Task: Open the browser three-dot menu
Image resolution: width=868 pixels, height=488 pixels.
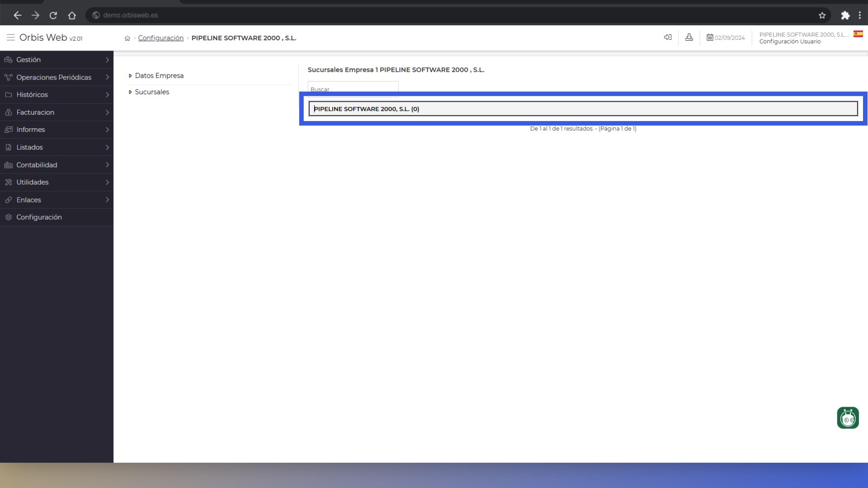Action: pyautogui.click(x=859, y=15)
